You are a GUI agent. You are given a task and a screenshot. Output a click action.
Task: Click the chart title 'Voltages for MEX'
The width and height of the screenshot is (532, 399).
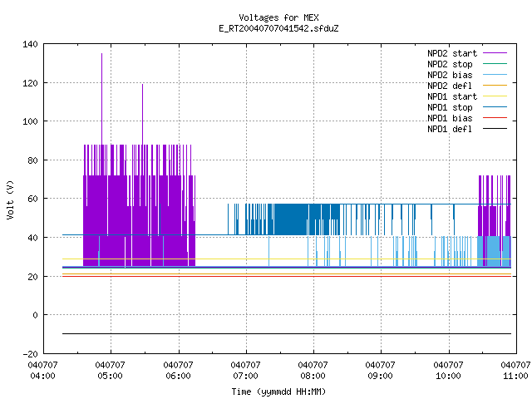(278, 17)
